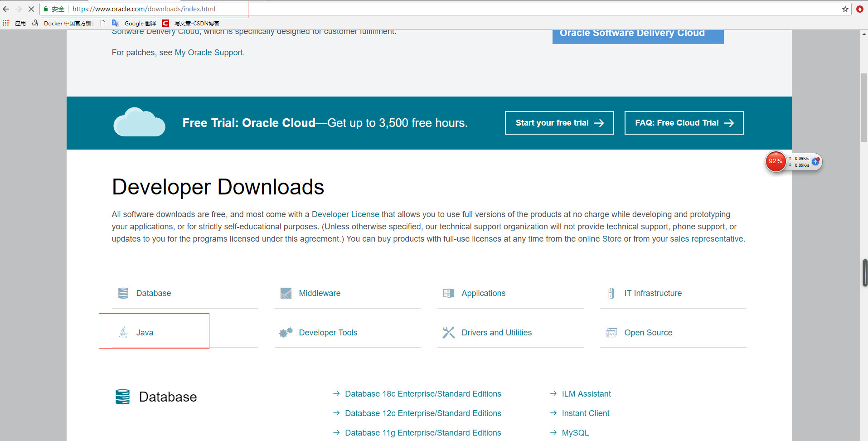Image resolution: width=868 pixels, height=441 pixels.
Task: Click the FAQ: Free Cloud Trial button
Action: 684,123
